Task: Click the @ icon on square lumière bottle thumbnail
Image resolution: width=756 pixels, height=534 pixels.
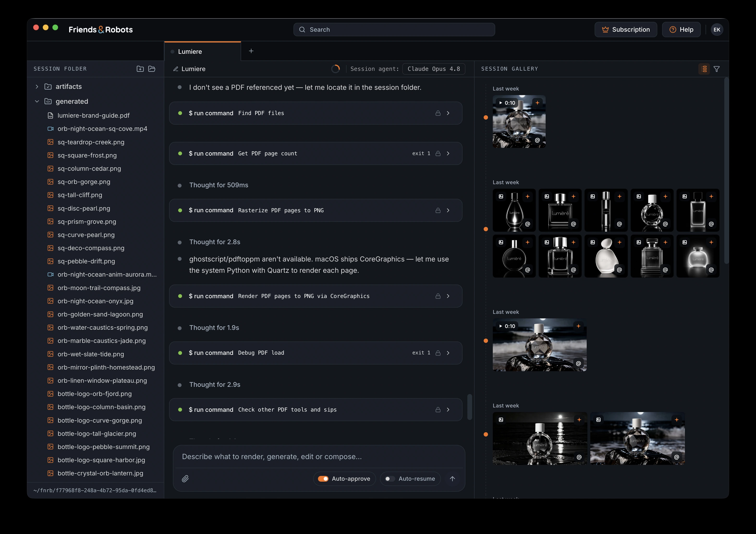Action: pos(573,224)
